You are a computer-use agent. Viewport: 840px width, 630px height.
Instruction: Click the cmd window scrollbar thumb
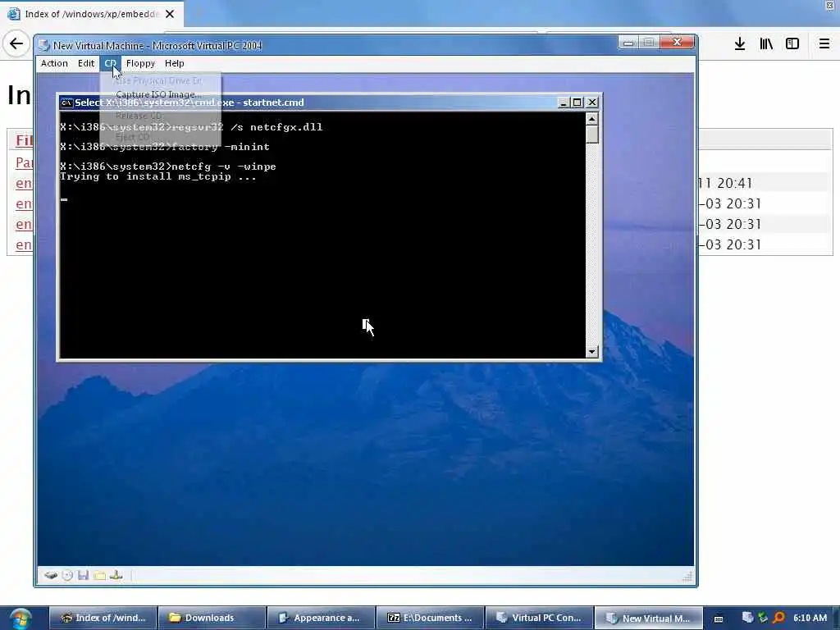pos(591,135)
